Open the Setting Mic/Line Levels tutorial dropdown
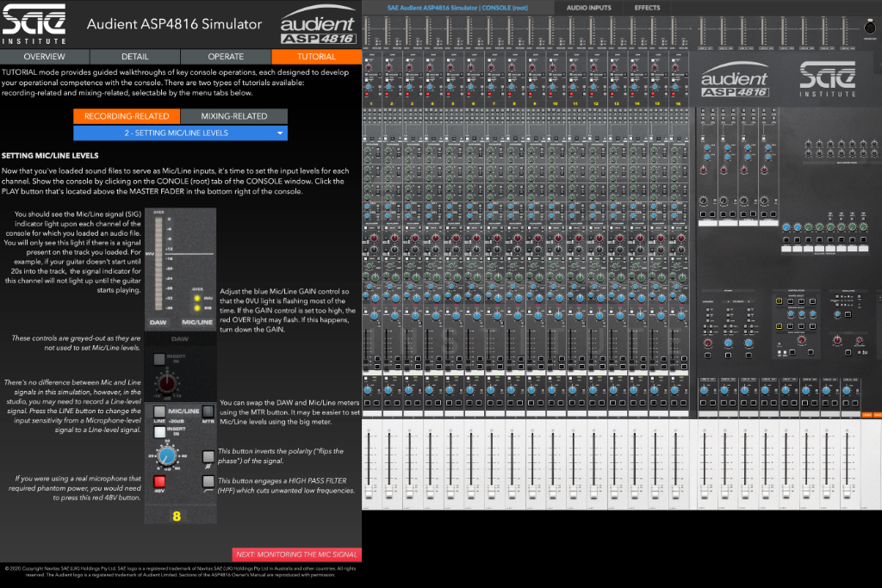The image size is (882, 588). (180, 133)
